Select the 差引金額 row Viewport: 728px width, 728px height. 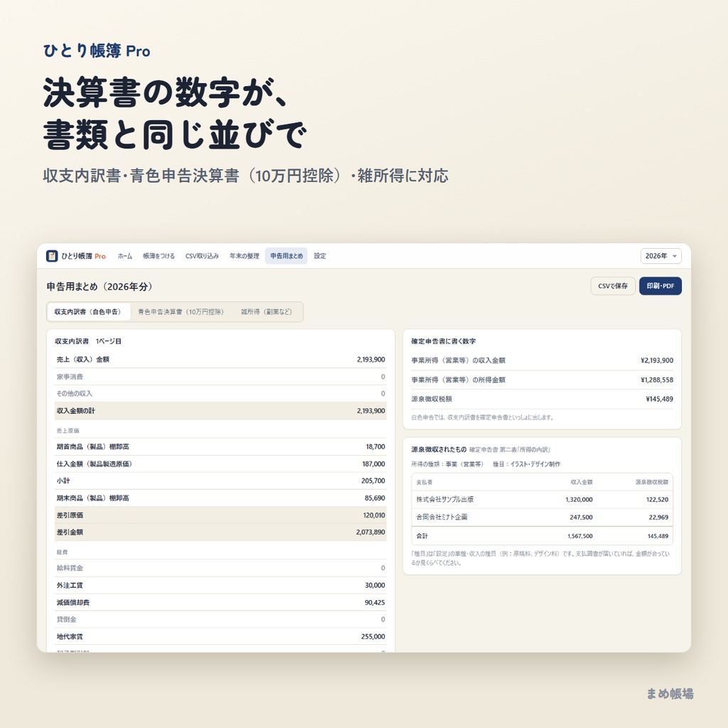[220, 532]
